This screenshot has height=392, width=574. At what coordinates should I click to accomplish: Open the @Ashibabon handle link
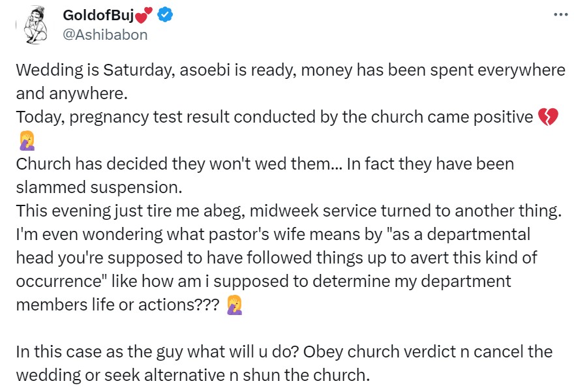tap(104, 35)
